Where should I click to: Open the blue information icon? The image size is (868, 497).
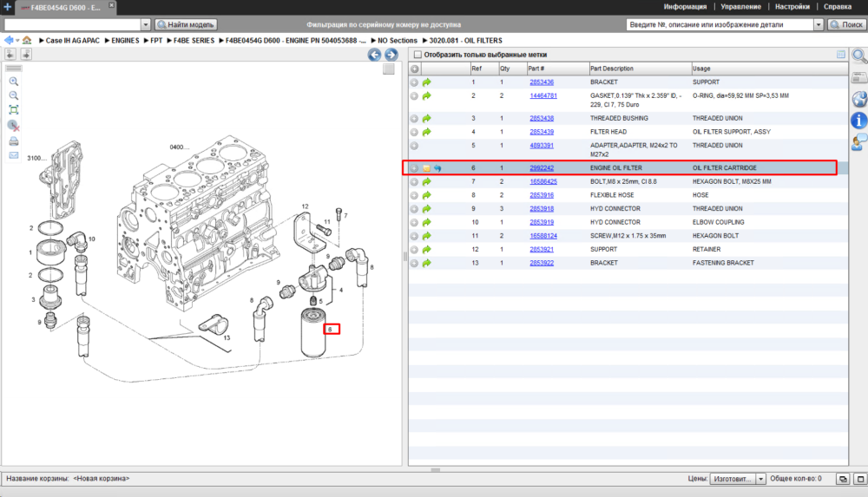[859, 120]
